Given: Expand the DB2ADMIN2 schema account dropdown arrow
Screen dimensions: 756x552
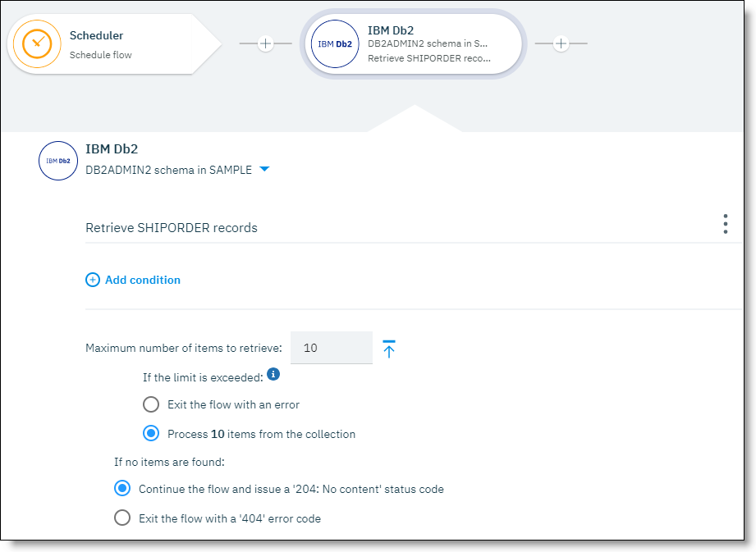Looking at the screenshot, I should [x=264, y=170].
